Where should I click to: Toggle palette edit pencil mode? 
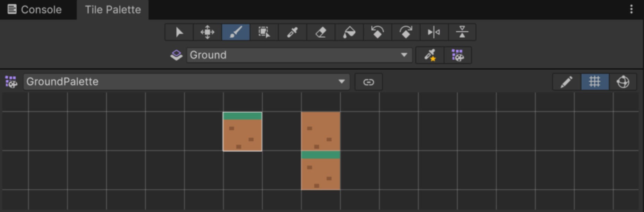pos(567,82)
